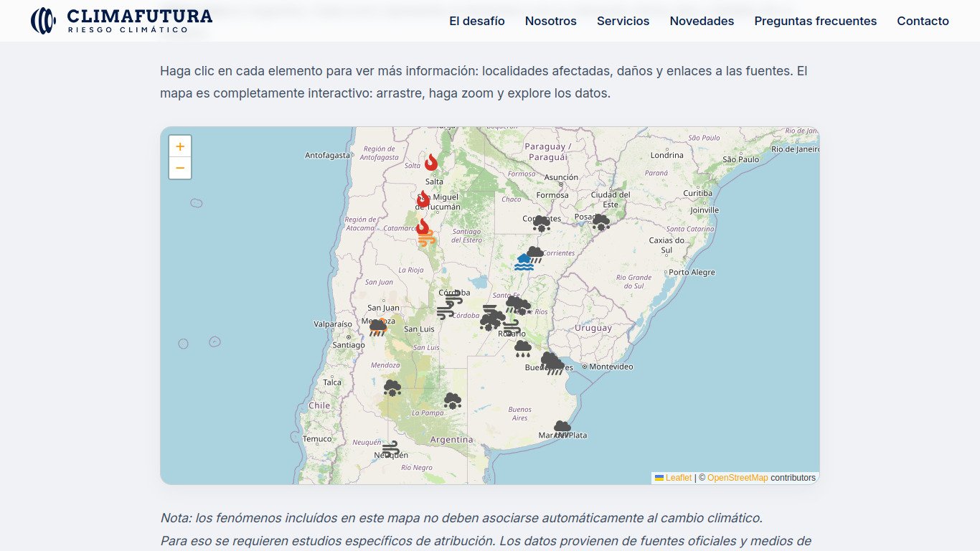Navigate to the Contacto page
This screenshot has height=551, width=980.
[x=923, y=21]
